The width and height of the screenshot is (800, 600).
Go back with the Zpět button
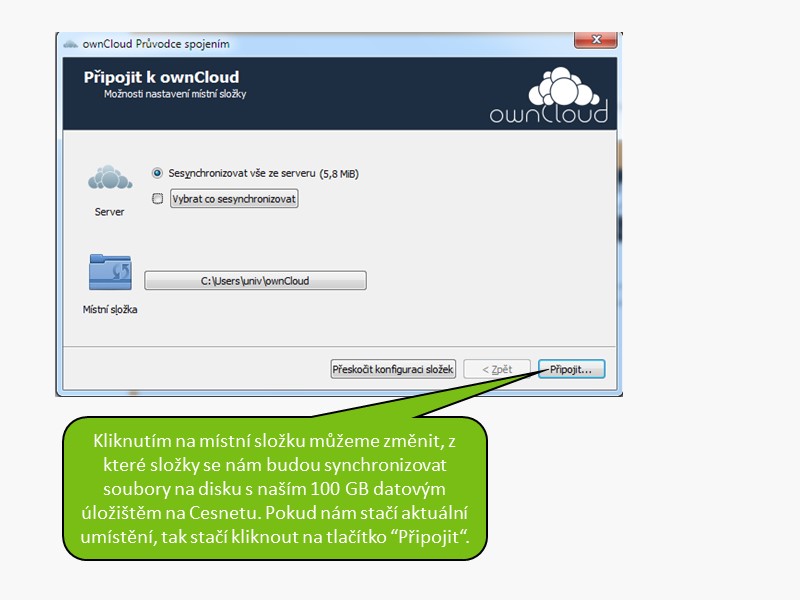[497, 369]
